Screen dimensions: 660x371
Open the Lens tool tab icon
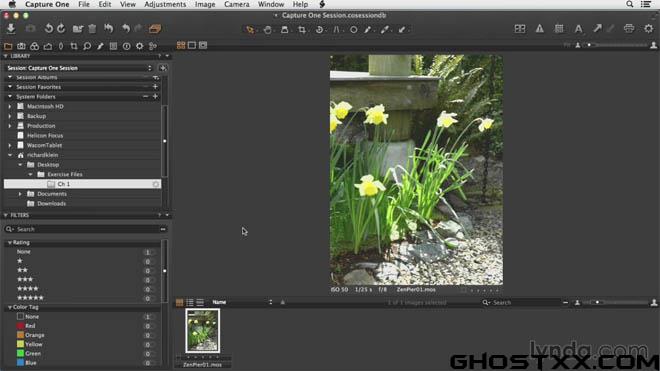tap(61, 46)
